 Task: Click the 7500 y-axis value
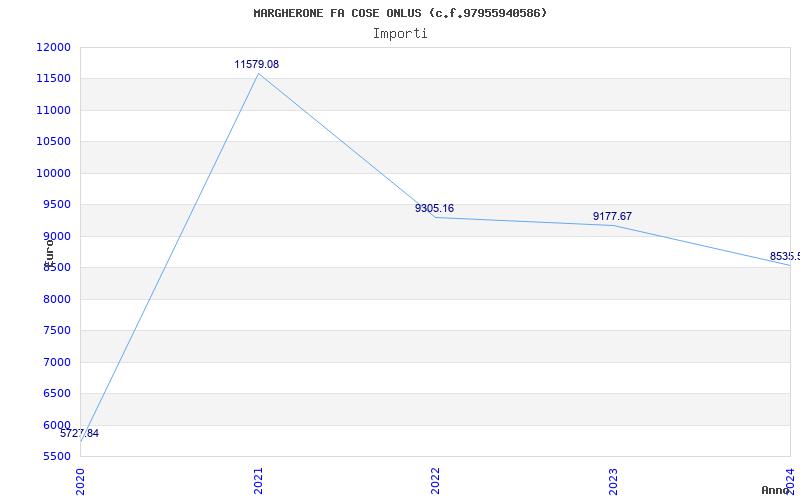click(x=56, y=331)
